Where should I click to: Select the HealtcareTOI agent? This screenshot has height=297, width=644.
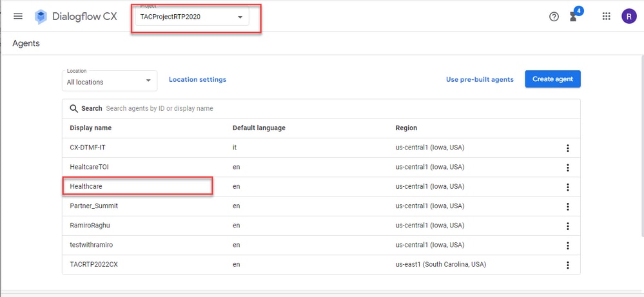pyautogui.click(x=89, y=167)
